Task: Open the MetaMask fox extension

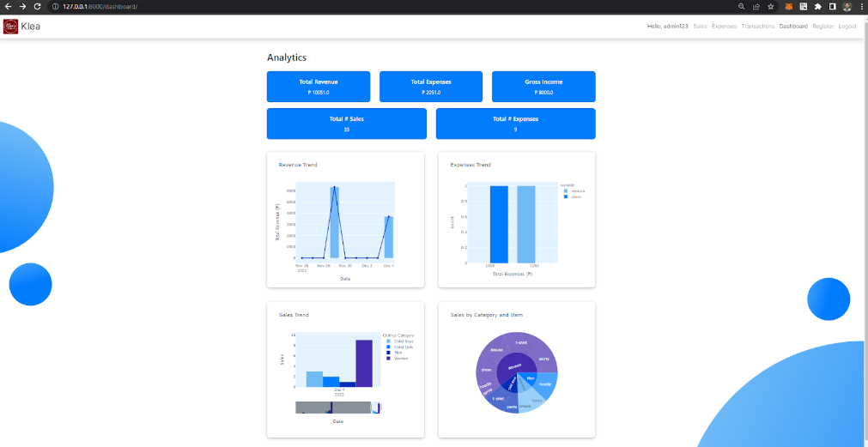Action: tap(789, 7)
